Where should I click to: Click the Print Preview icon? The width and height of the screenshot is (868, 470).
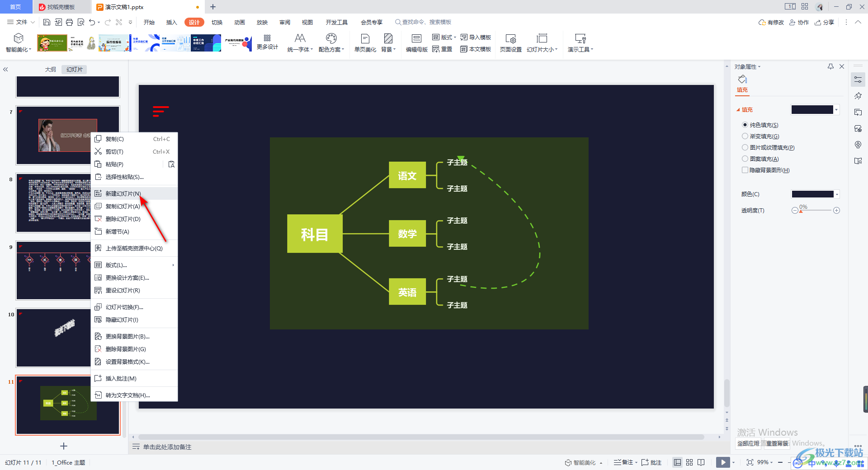coord(81,22)
